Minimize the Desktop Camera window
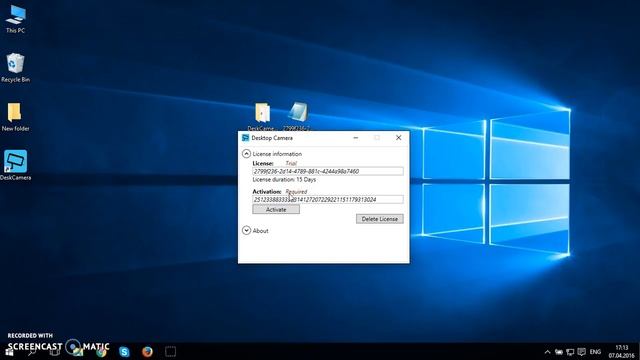The image size is (640, 360). point(356,138)
